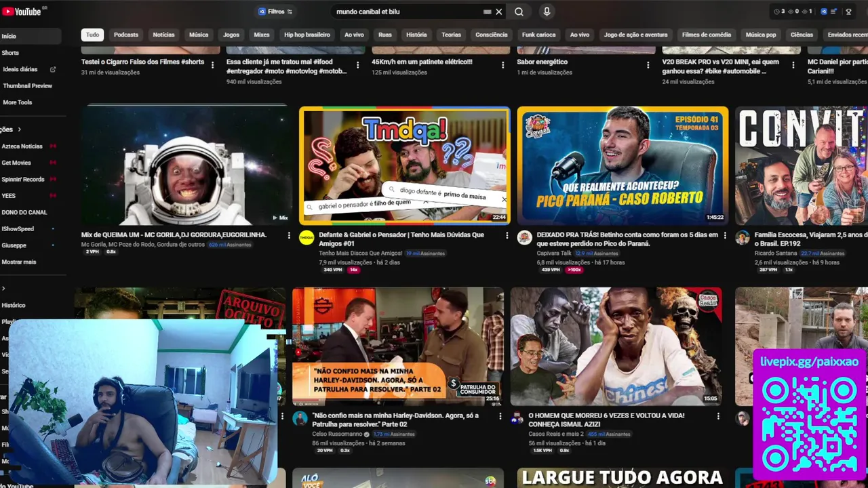Image resolution: width=868 pixels, height=488 pixels.
Task: Select the Funk carioca filter chip
Action: [x=540, y=35]
